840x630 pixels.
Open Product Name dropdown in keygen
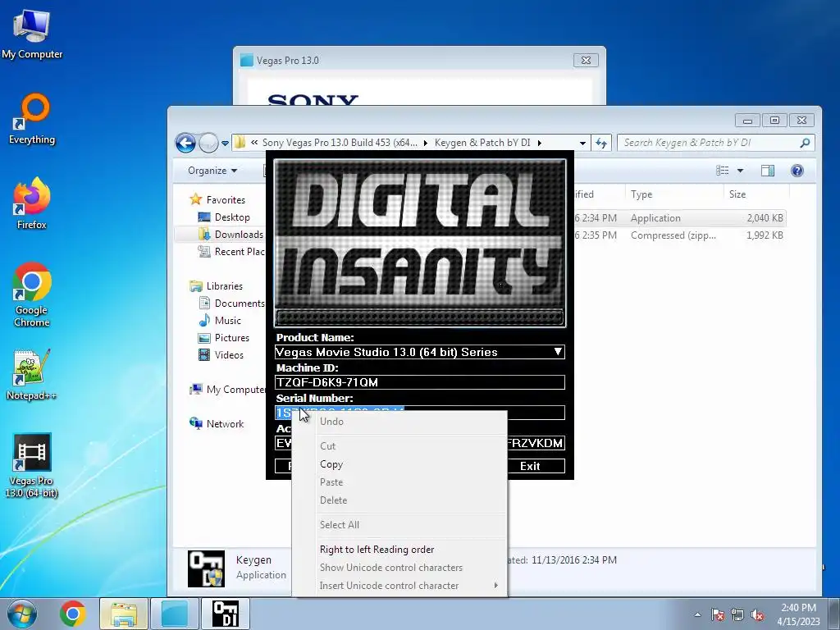tap(558, 352)
